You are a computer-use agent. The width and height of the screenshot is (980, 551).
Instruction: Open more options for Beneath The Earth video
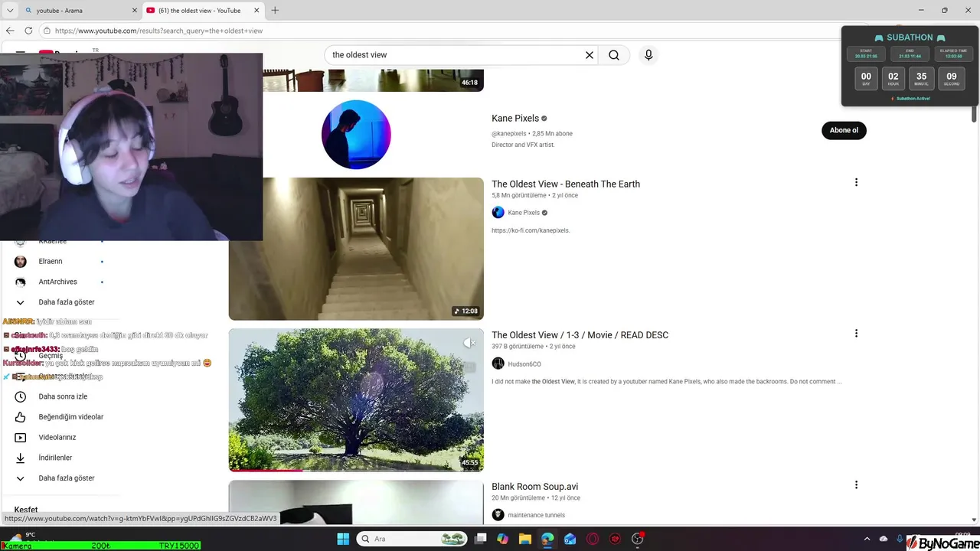tap(856, 182)
